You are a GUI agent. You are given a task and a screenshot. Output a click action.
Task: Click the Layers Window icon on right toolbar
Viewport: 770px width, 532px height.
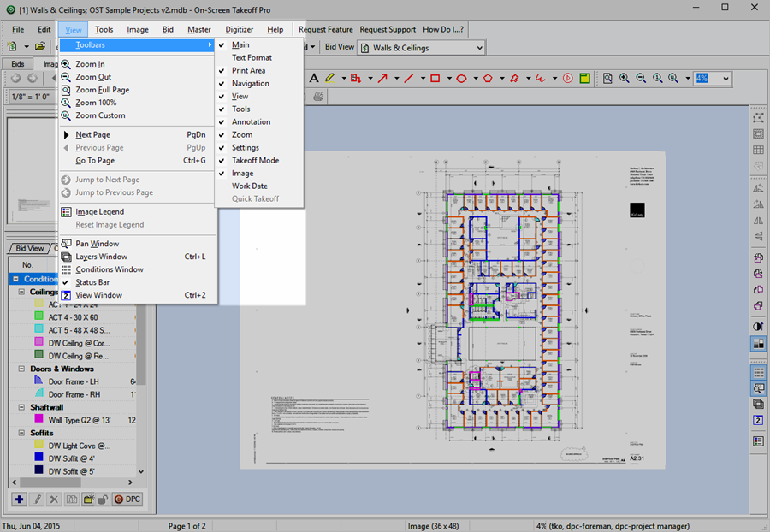click(x=758, y=404)
